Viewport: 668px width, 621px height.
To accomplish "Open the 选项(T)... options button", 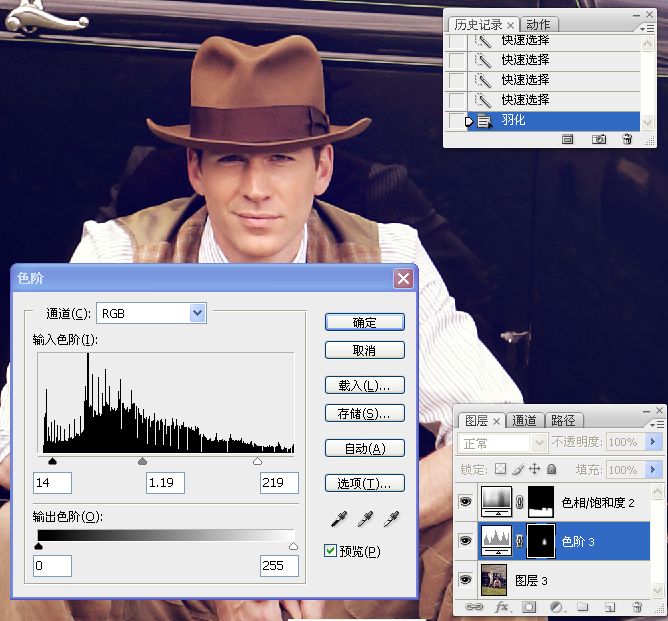I will (365, 483).
